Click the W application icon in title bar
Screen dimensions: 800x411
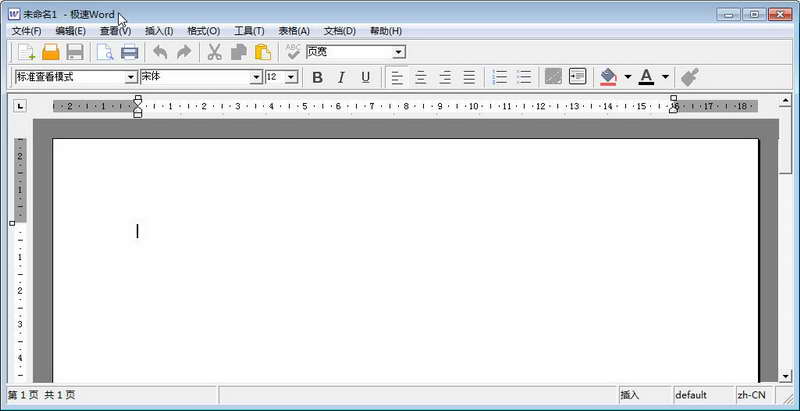(14, 14)
